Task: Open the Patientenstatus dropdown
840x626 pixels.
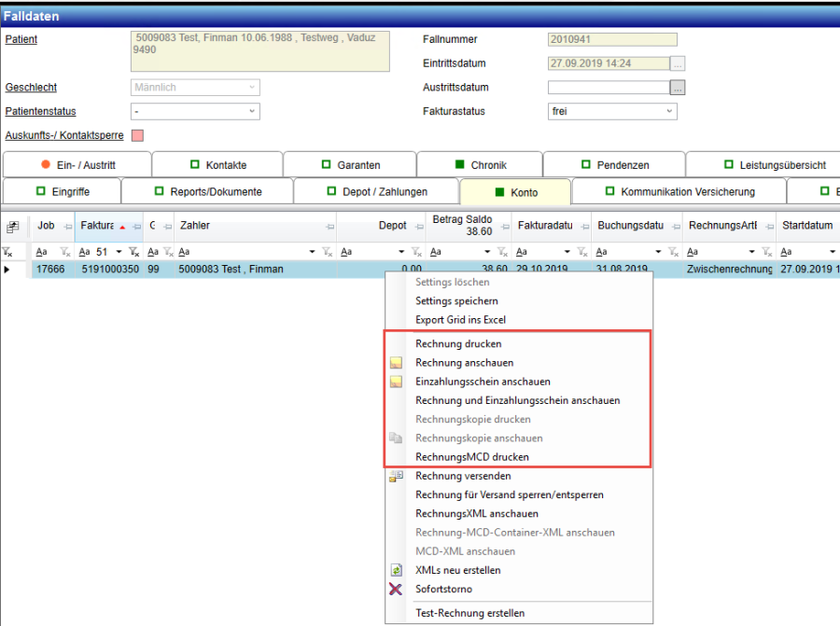Action: (252, 111)
